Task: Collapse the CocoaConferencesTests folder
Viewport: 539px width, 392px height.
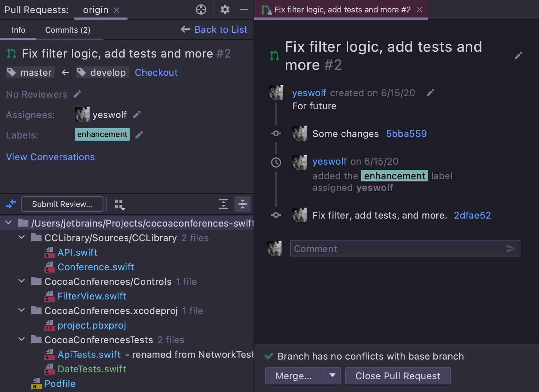Action: tap(22, 340)
